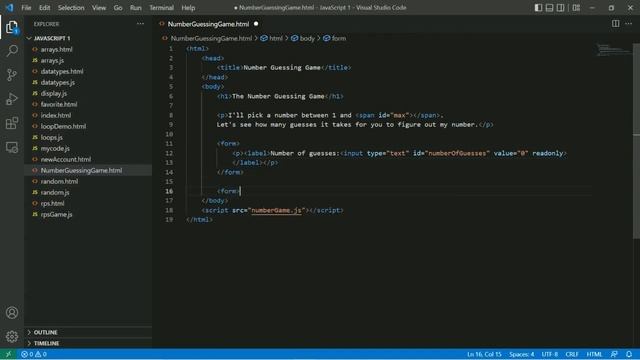Open the View menu
The height and width of the screenshot is (360, 640).
[99, 8]
